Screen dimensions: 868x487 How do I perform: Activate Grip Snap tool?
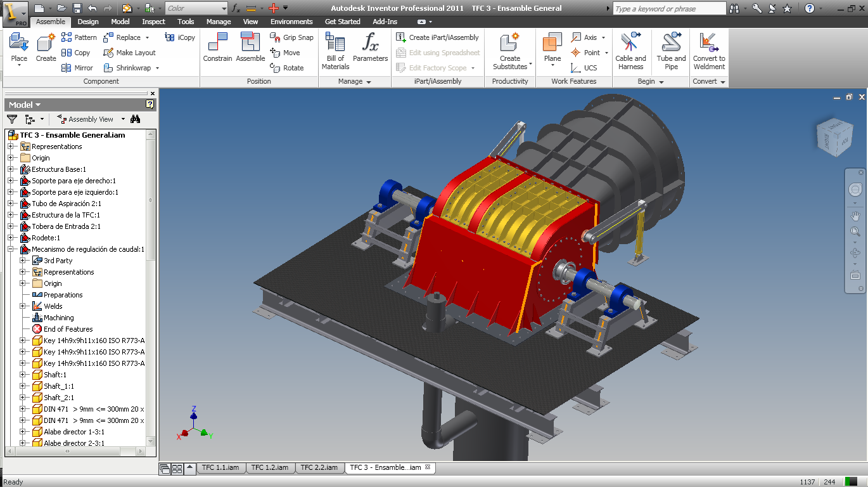(291, 37)
